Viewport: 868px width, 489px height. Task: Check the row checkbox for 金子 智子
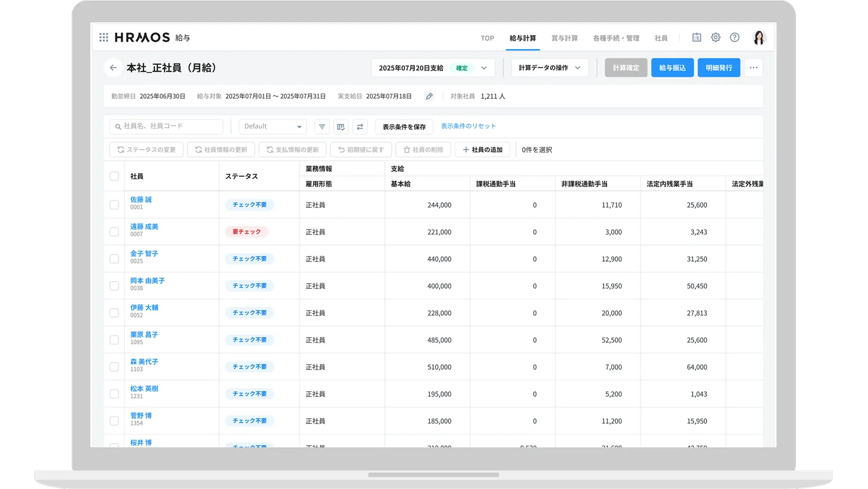pyautogui.click(x=114, y=258)
